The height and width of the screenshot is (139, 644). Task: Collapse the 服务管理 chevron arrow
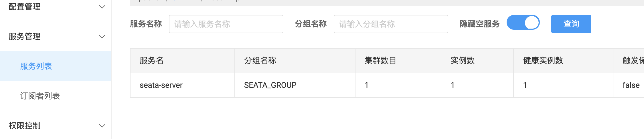[x=102, y=36]
